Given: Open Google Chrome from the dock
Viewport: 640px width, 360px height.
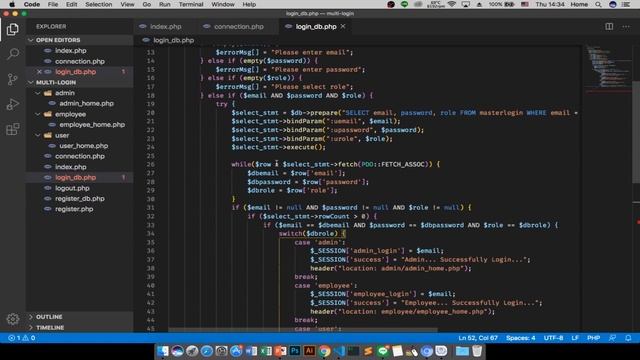Looking at the screenshot, I should pos(324,351).
